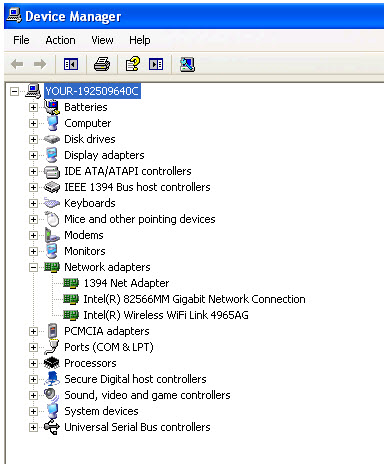Expand the Monitors category
Screen dimensions: 384x464
coord(33,251)
